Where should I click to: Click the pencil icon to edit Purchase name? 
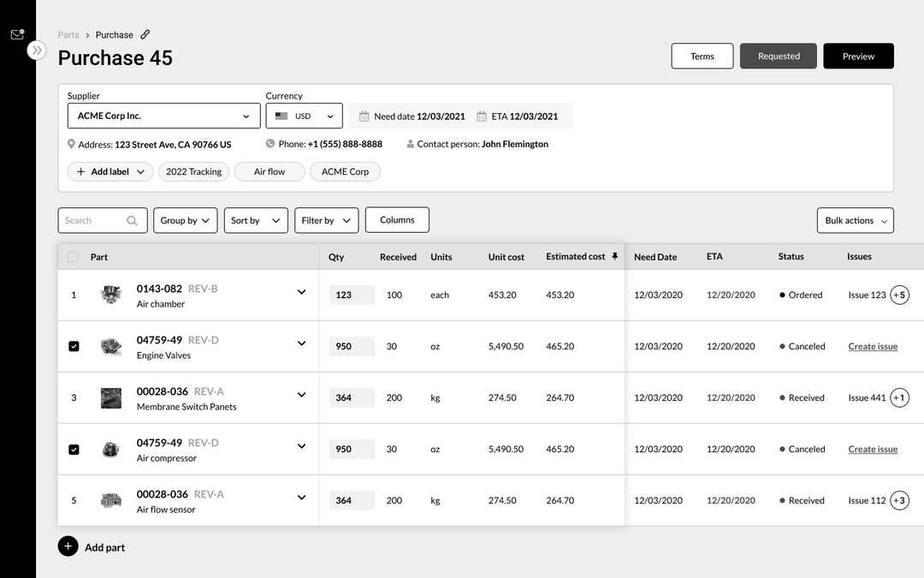tap(144, 34)
